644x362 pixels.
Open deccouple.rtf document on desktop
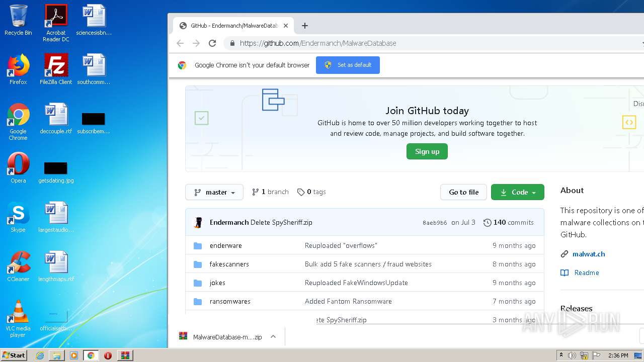56,119
